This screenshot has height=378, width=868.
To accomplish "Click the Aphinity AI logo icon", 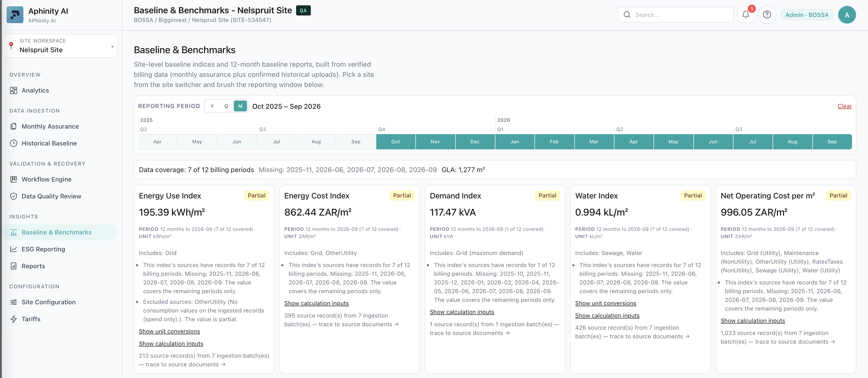I will coord(15,15).
